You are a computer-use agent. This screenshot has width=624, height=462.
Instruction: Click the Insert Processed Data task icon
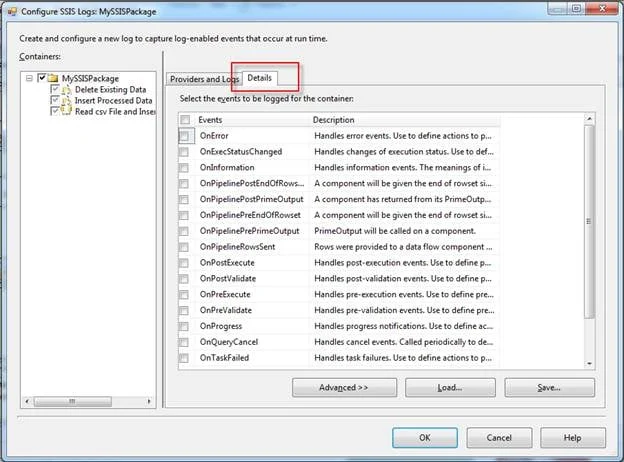[x=66, y=101]
